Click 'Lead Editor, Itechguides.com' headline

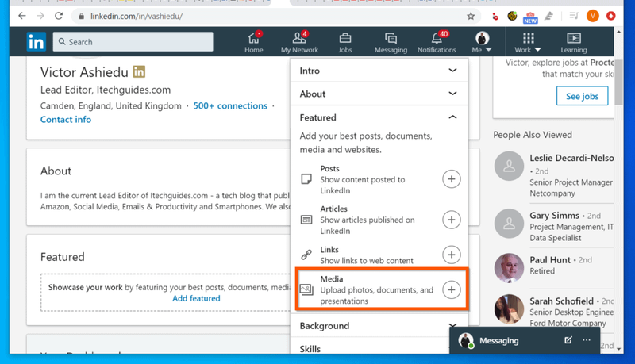click(x=106, y=90)
